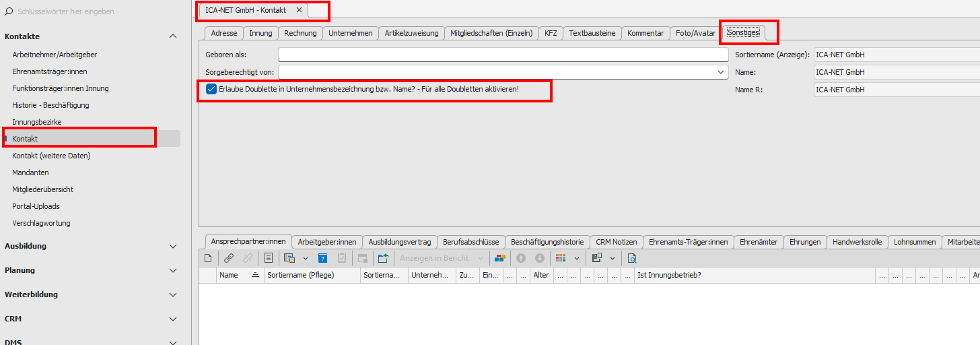980x345 pixels.
Task: Switch to the Rechnung tab
Action: coord(300,33)
